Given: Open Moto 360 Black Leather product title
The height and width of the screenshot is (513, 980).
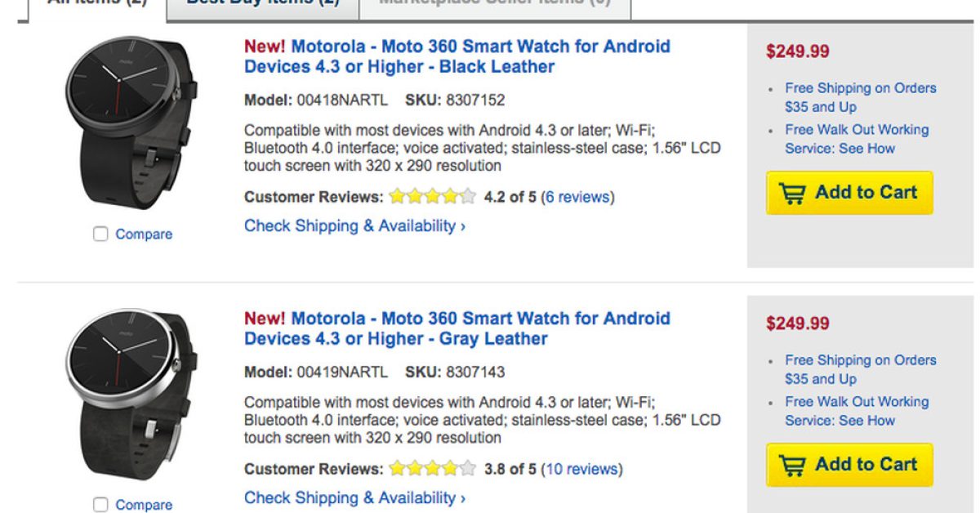Looking at the screenshot, I should click(457, 56).
